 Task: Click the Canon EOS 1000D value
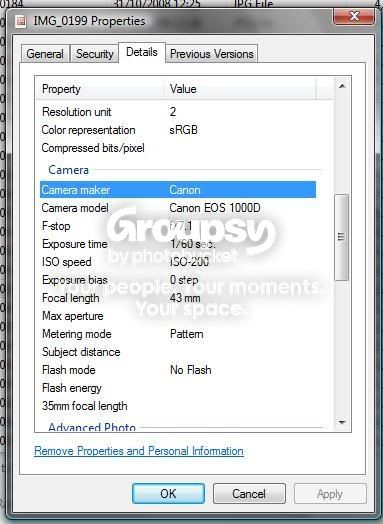click(x=215, y=208)
